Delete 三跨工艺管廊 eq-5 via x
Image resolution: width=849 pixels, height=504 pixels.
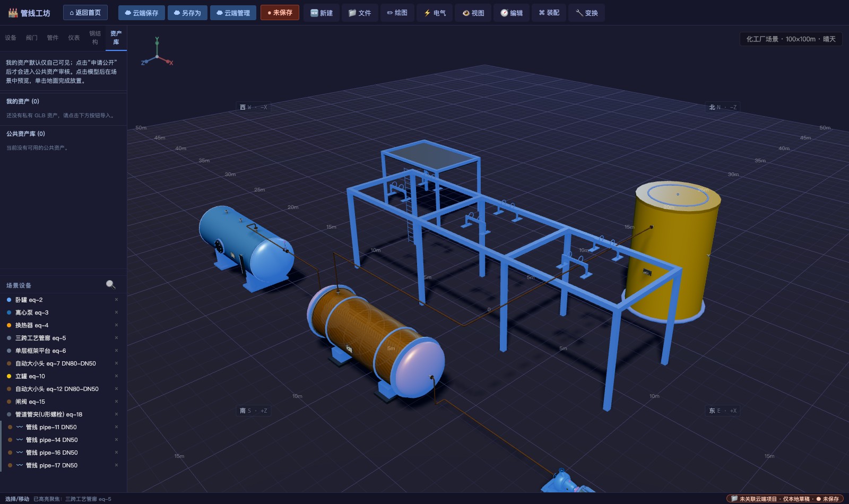[x=116, y=338]
